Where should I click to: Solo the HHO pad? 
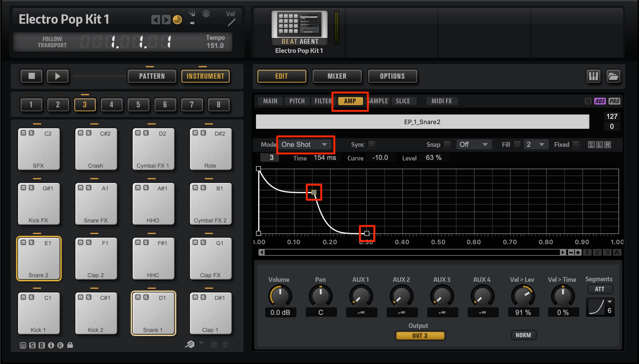coord(146,188)
